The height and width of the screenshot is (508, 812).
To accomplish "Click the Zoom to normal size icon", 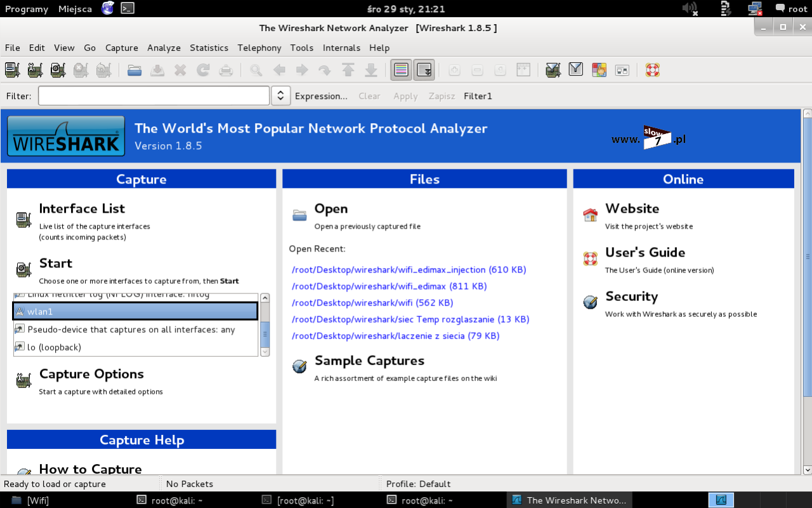I will coord(501,70).
